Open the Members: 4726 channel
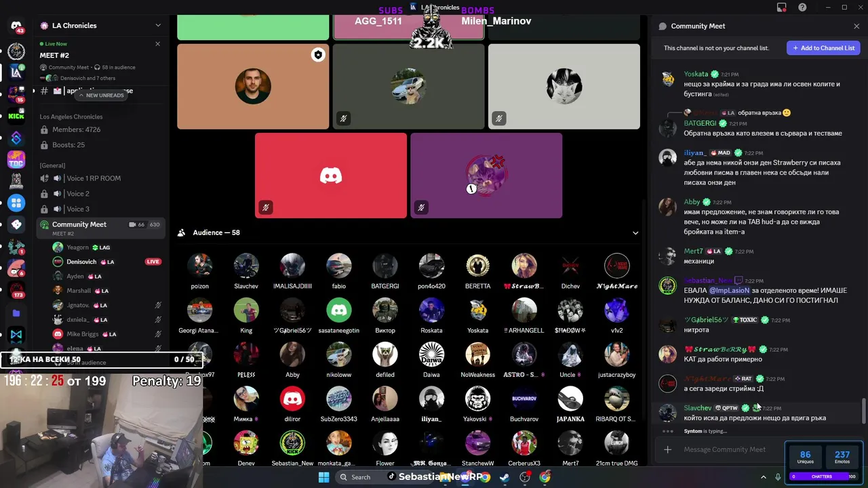The width and height of the screenshot is (868, 488). point(100,129)
